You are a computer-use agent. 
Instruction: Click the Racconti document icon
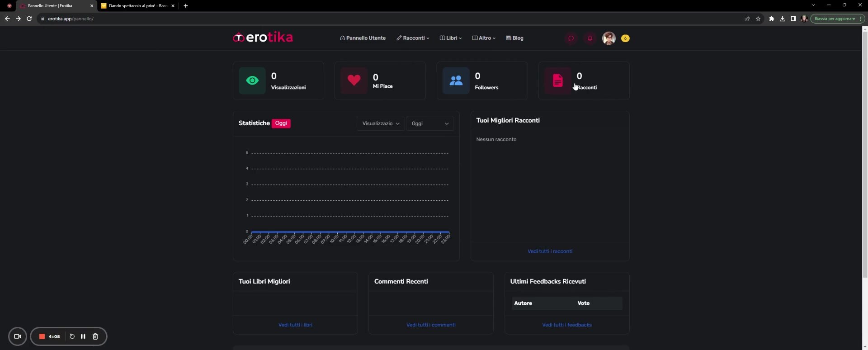click(557, 80)
